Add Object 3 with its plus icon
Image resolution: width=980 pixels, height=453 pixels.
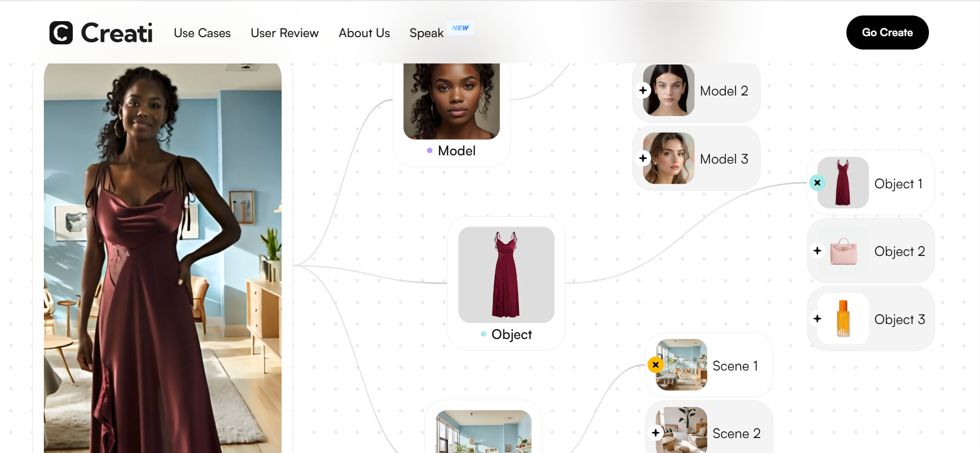[817, 319]
